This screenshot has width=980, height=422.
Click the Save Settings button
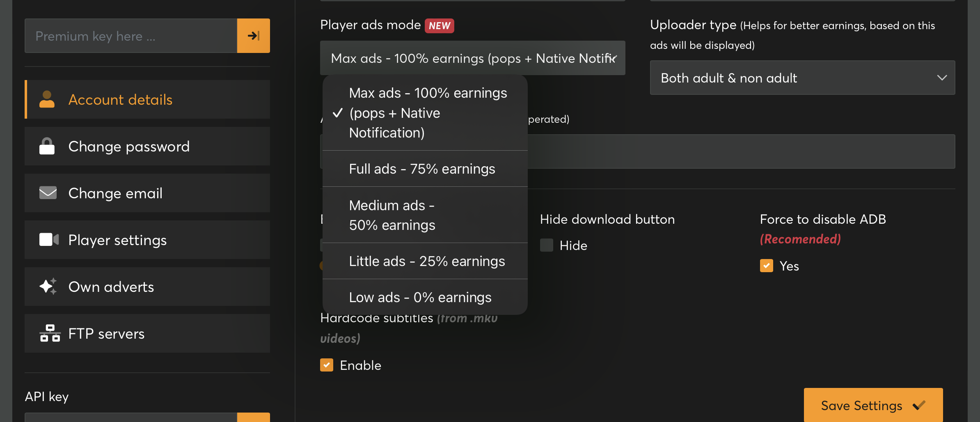click(x=873, y=405)
